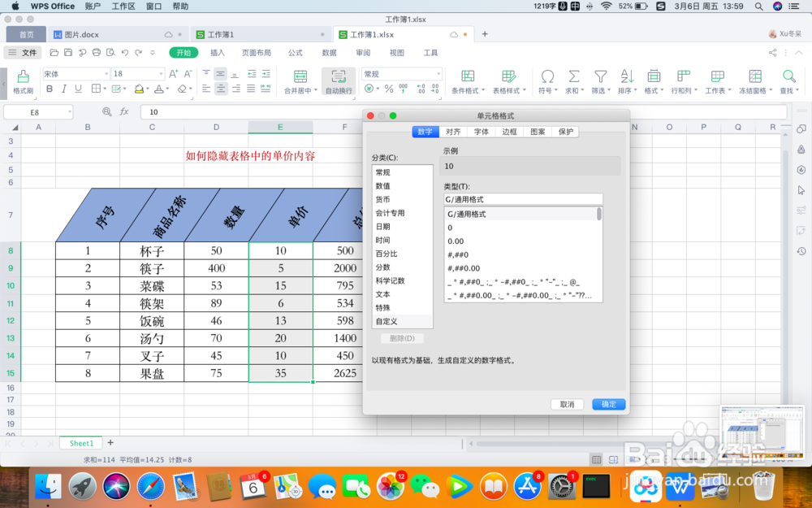
Task: Click the 确定 button to confirm formatting
Action: [x=608, y=404]
